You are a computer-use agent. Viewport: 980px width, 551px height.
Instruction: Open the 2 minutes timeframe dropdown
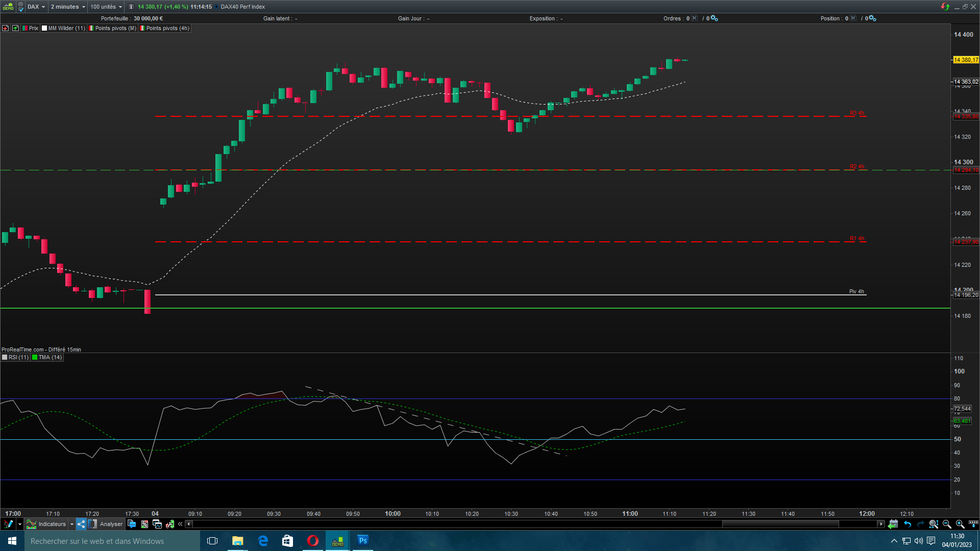click(68, 7)
